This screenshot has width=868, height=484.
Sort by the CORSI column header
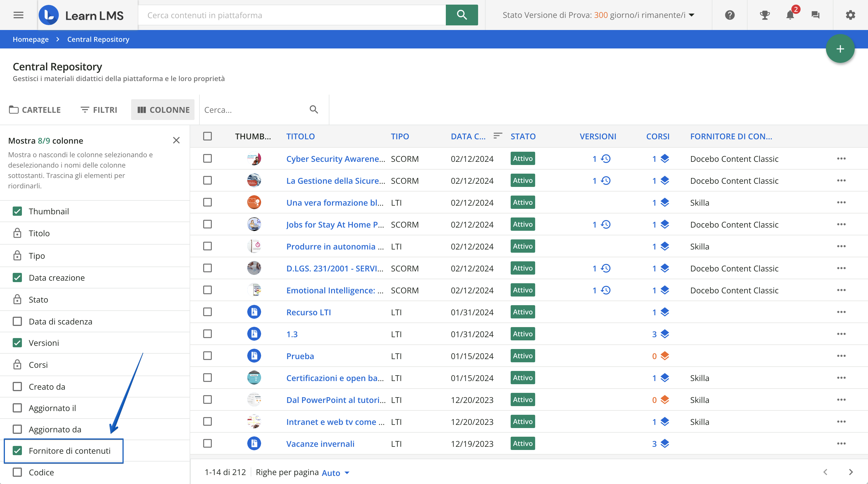658,136
